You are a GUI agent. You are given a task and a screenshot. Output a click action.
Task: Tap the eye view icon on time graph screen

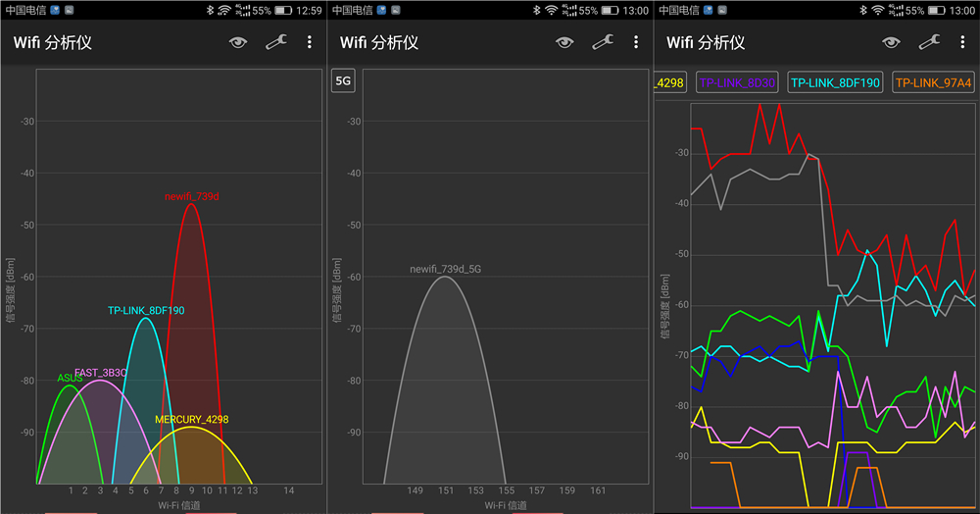pos(891,42)
